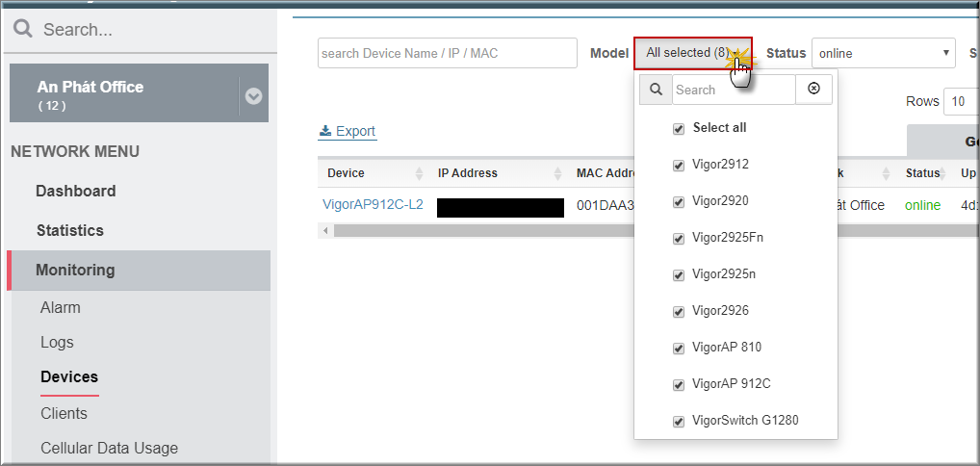
Task: Uncheck the VigorAP 912C checkbox
Action: 678,385
